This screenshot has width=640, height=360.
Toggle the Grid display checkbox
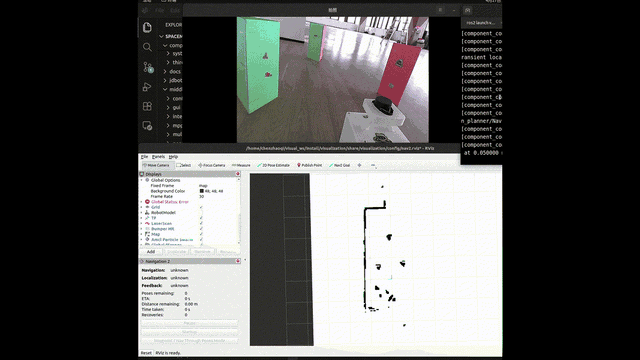click(201, 207)
